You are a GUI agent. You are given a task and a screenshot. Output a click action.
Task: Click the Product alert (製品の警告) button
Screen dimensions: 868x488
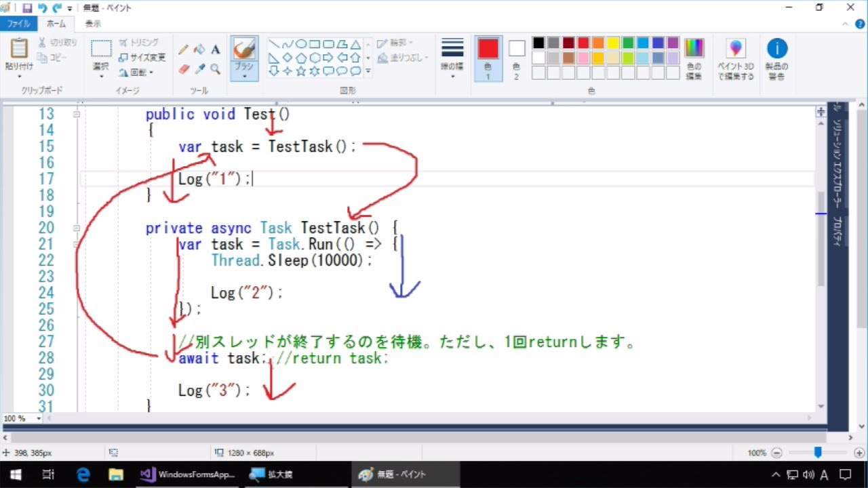pos(777,59)
